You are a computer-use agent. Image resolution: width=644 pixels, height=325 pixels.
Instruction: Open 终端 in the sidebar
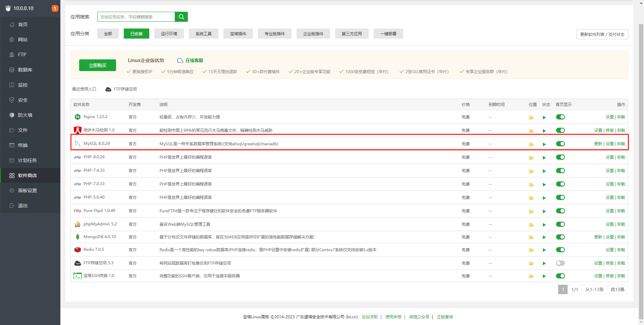pyautogui.click(x=30, y=145)
